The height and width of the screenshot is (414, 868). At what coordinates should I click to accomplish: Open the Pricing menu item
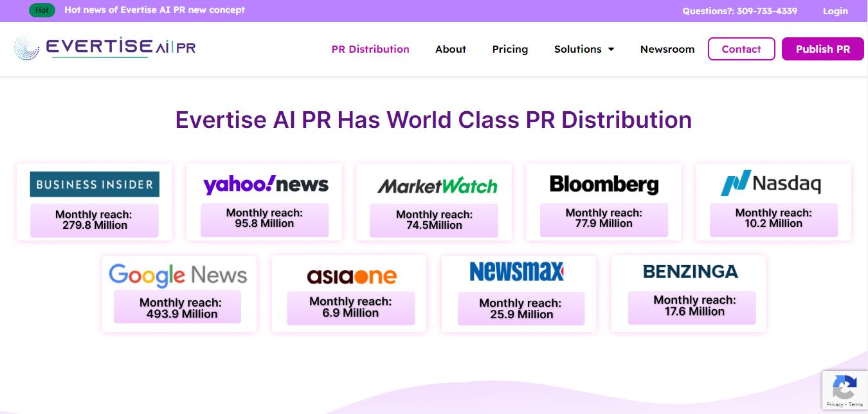point(510,49)
